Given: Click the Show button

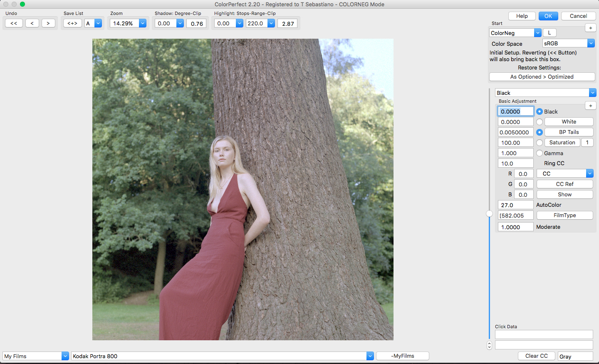Looking at the screenshot, I should 565,194.
